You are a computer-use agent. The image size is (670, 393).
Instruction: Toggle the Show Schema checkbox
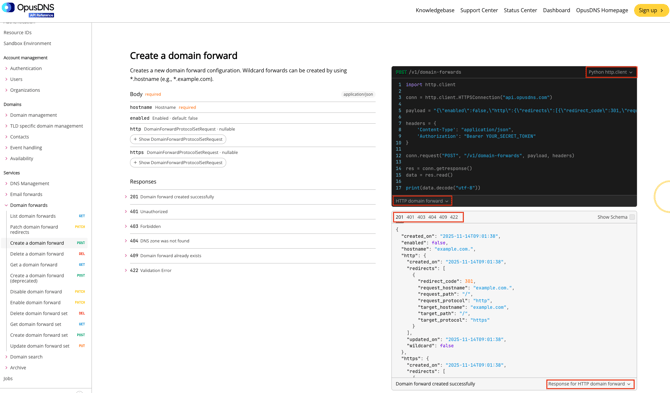[632, 217]
